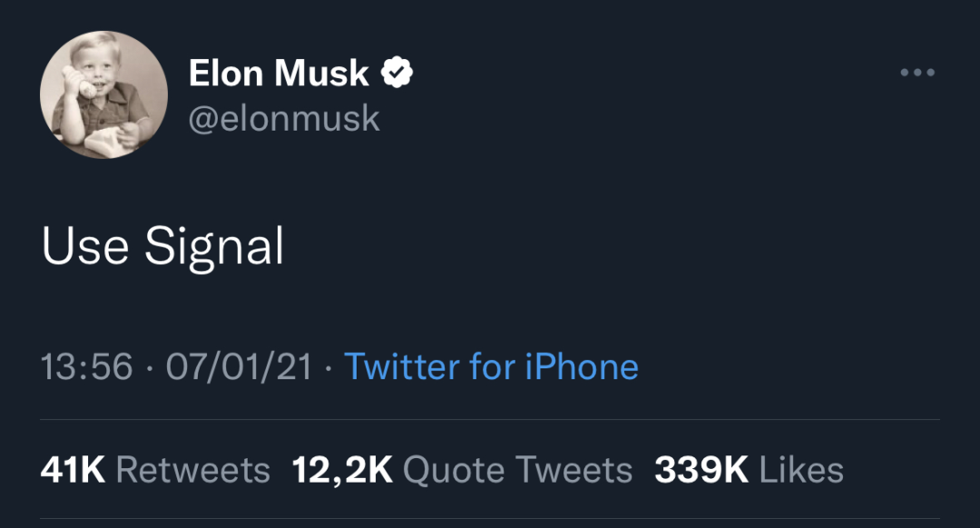Viewport: 980px width, 528px height.
Task: Select the word Signal in the tweet
Action: pyautogui.click(x=214, y=247)
